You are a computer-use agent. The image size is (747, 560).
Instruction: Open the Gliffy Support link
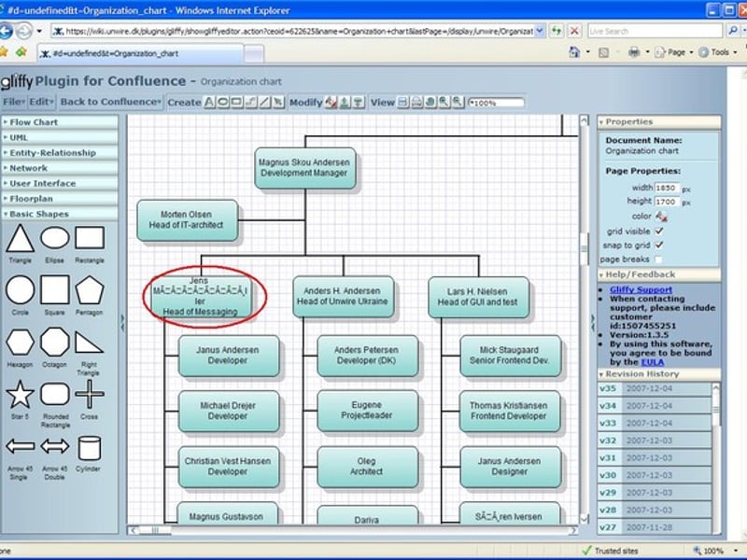tap(641, 289)
